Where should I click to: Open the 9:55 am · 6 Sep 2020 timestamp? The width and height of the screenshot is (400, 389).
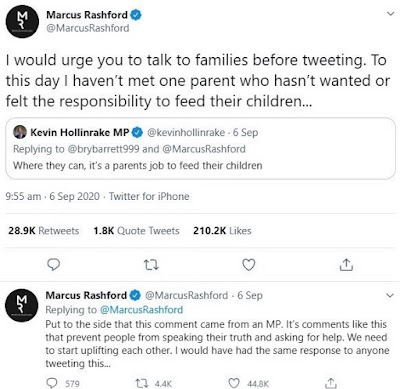coord(52,196)
